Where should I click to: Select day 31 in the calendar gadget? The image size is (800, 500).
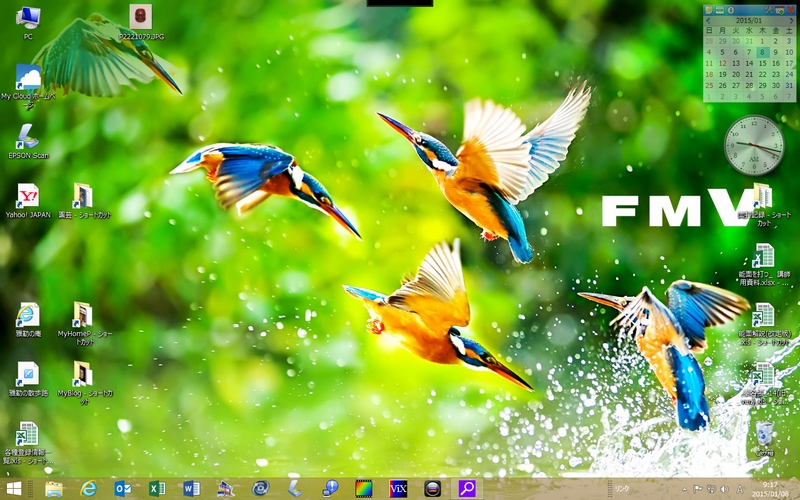click(789, 85)
